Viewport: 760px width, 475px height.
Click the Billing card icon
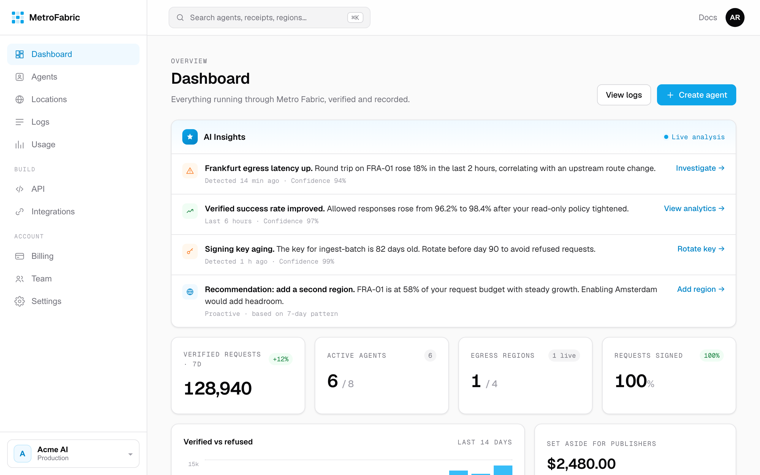coord(19,256)
